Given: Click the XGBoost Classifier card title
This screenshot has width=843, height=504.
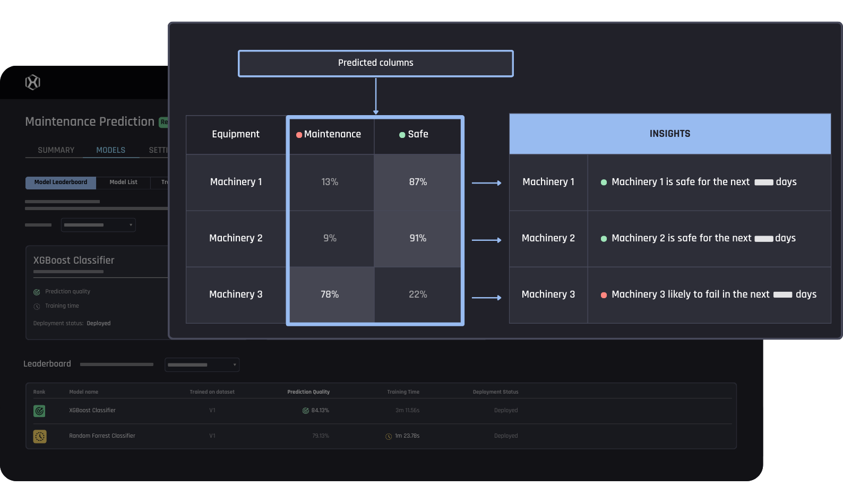Looking at the screenshot, I should click(74, 260).
